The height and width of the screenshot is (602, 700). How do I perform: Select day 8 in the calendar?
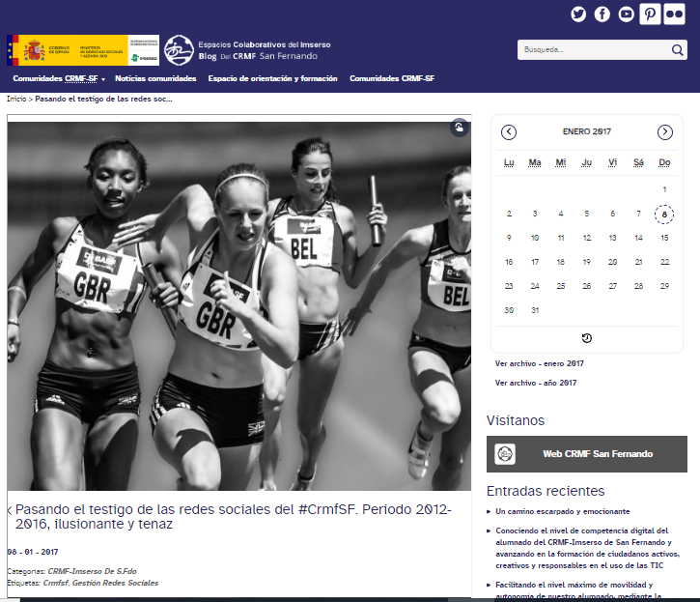click(x=664, y=215)
